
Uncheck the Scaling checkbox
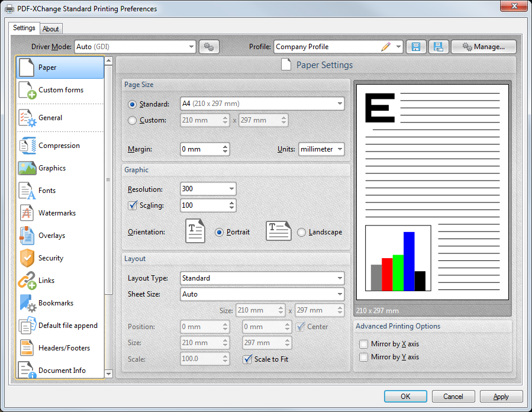[133, 205]
